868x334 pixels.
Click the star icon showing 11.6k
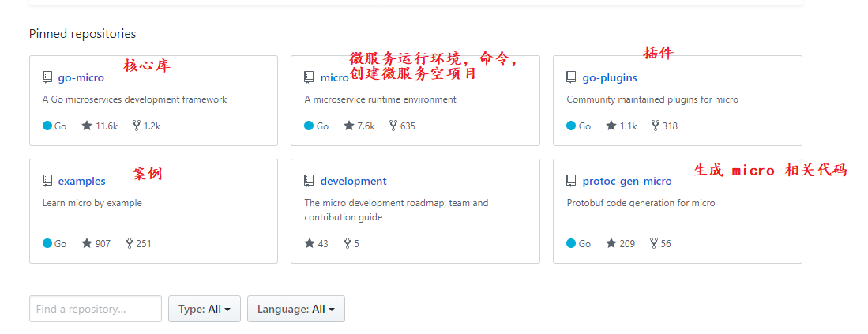coord(87,126)
